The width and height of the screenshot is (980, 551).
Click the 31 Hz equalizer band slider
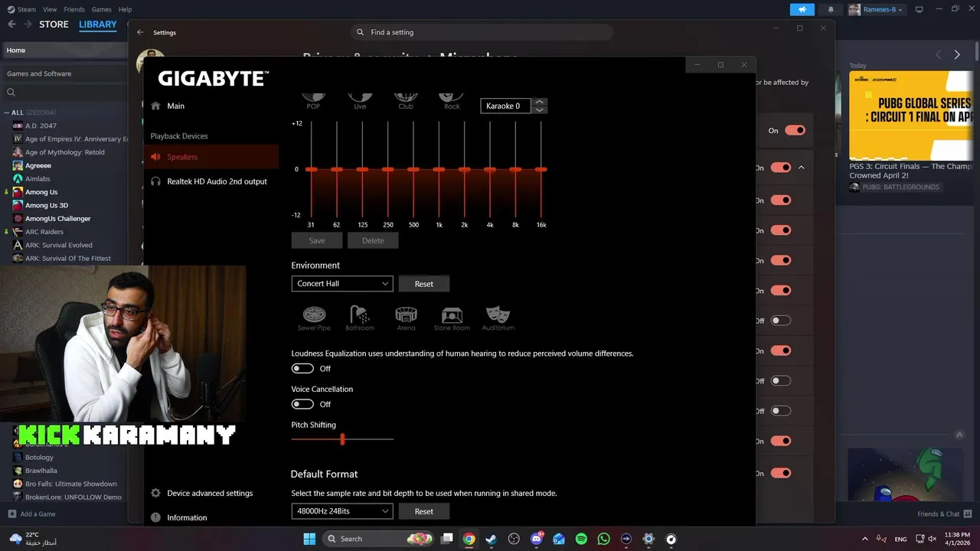(x=311, y=169)
